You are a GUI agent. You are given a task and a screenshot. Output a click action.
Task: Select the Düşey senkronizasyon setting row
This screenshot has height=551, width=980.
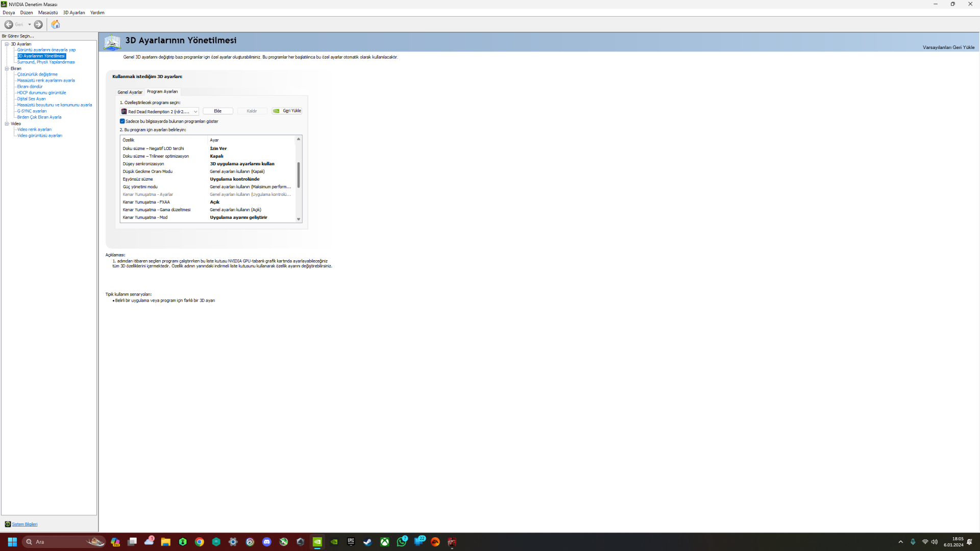tap(143, 164)
